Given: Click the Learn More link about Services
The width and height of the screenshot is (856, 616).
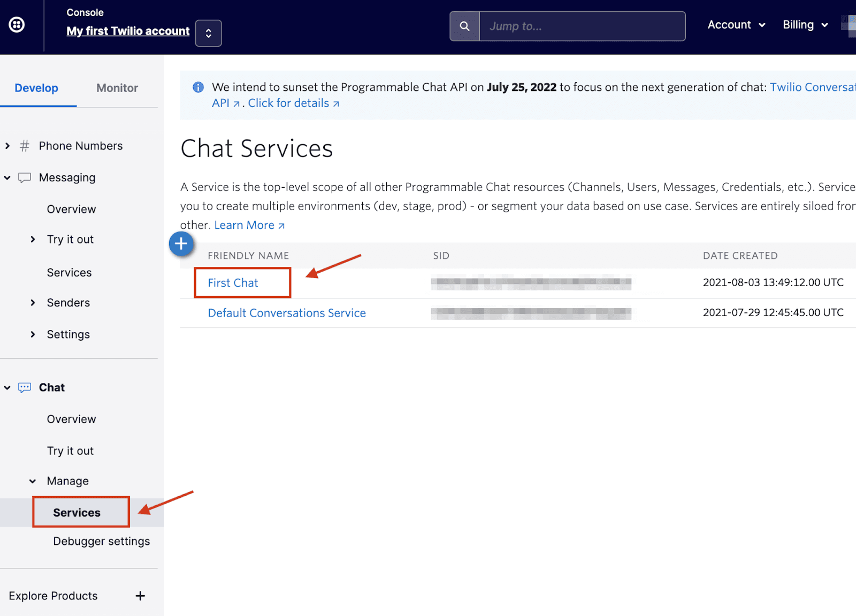Looking at the screenshot, I should pyautogui.click(x=244, y=225).
